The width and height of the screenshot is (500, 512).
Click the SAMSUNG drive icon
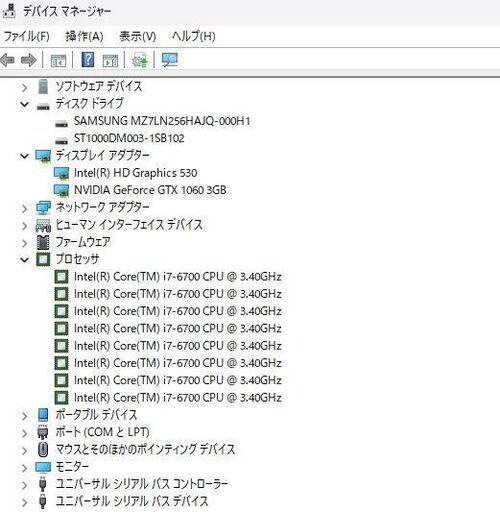coord(61,124)
